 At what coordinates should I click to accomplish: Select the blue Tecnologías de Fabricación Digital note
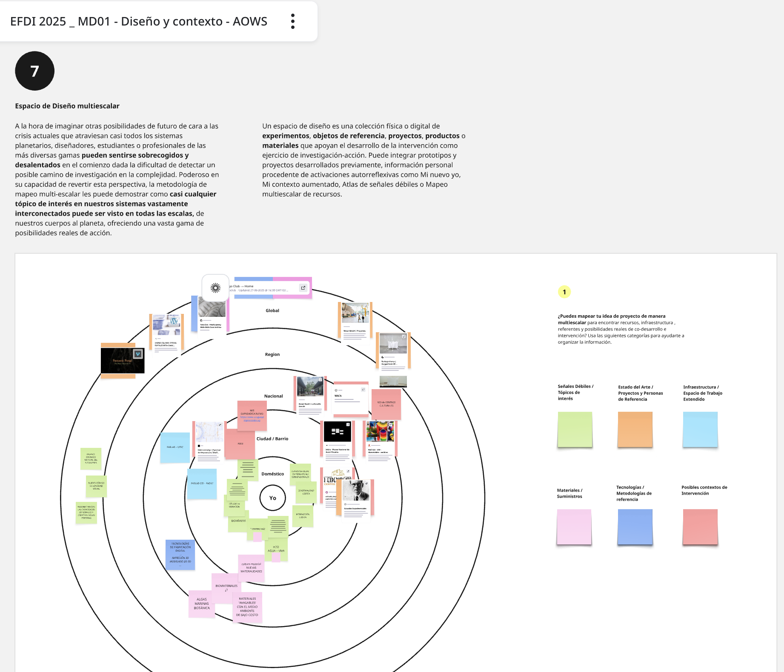[x=180, y=554]
